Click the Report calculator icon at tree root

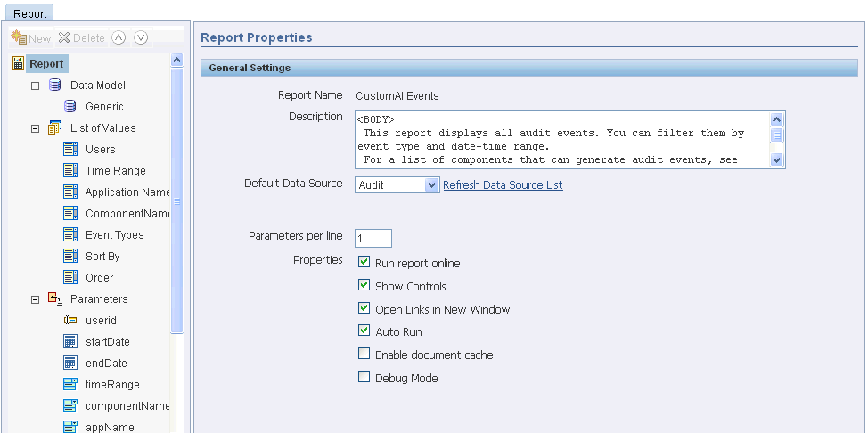tap(18, 63)
